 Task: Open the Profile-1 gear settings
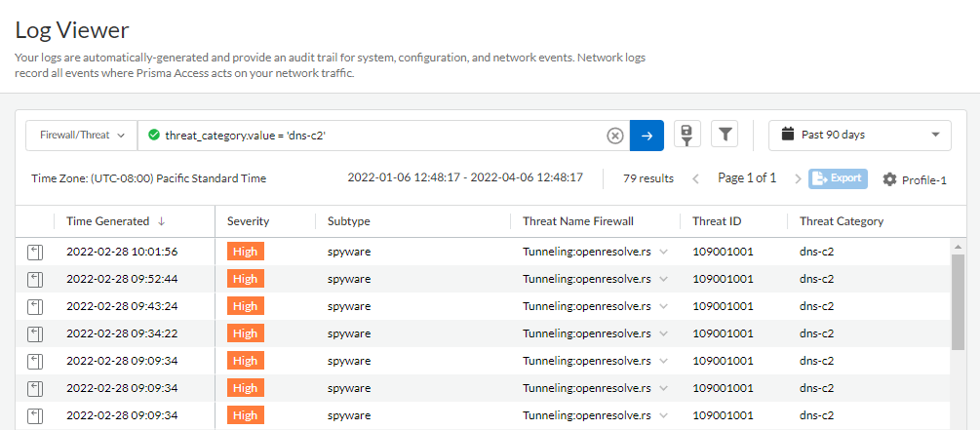[x=915, y=179]
